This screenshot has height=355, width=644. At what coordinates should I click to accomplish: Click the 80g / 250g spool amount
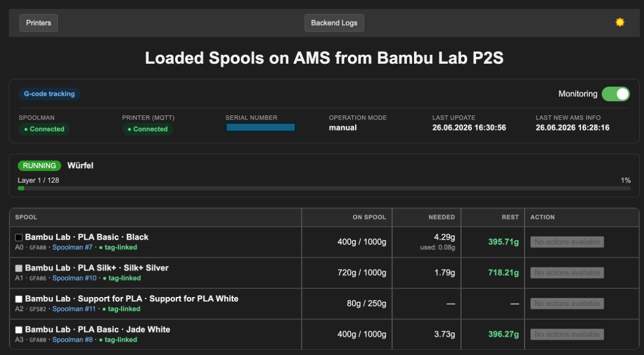click(367, 303)
